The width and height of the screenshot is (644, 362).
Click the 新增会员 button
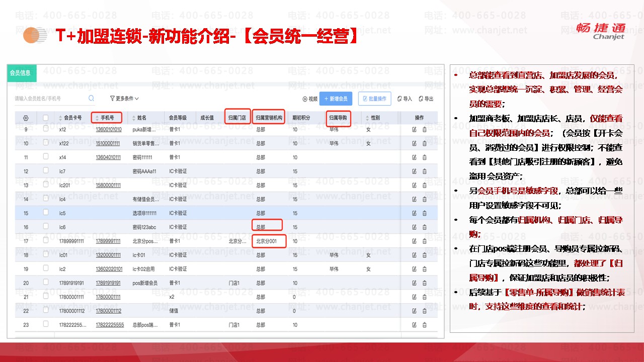click(336, 99)
